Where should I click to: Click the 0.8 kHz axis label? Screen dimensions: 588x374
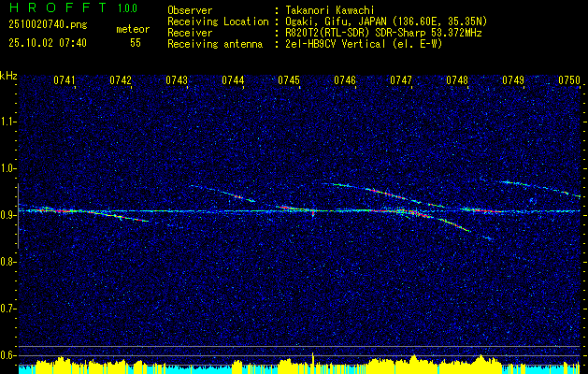(7, 262)
